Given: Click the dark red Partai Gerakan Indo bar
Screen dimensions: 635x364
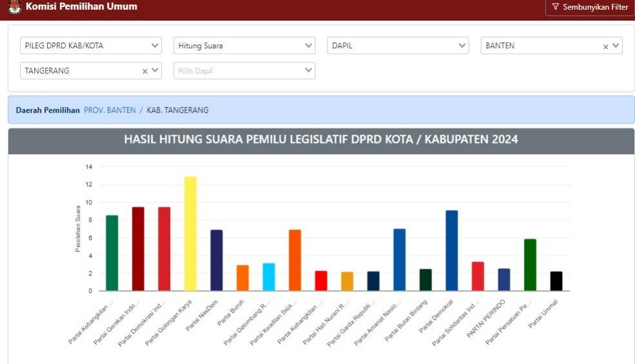Looking at the screenshot, I should [138, 249].
